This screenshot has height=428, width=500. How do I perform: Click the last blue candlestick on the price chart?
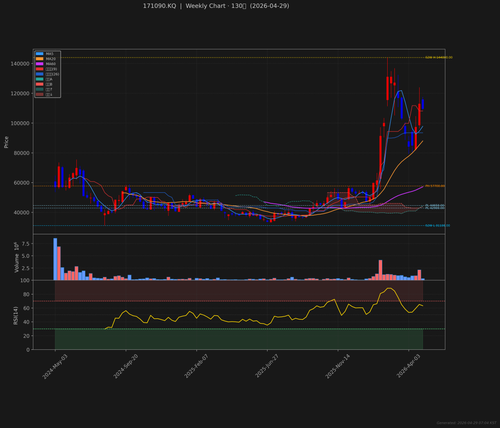click(423, 104)
